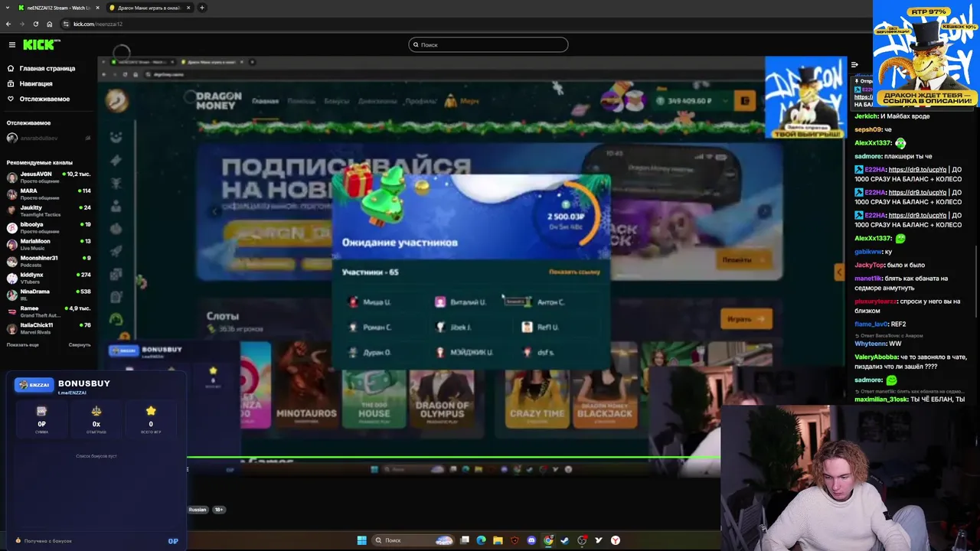The image size is (980, 551).
Task: Click the 18+ stream tag
Action: point(219,510)
